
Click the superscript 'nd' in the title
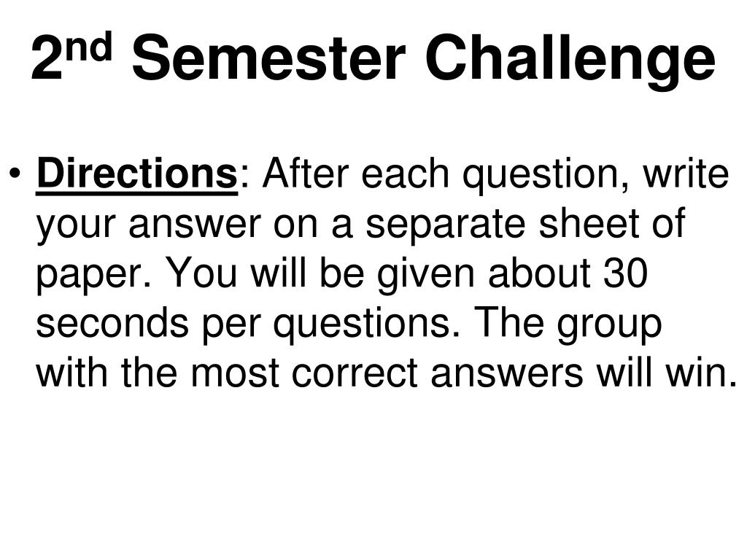coord(88,46)
